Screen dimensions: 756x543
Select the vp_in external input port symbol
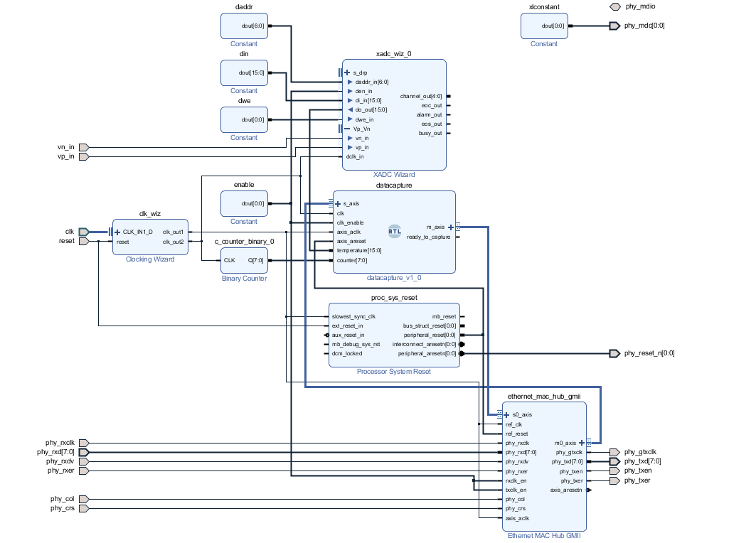click(84, 156)
